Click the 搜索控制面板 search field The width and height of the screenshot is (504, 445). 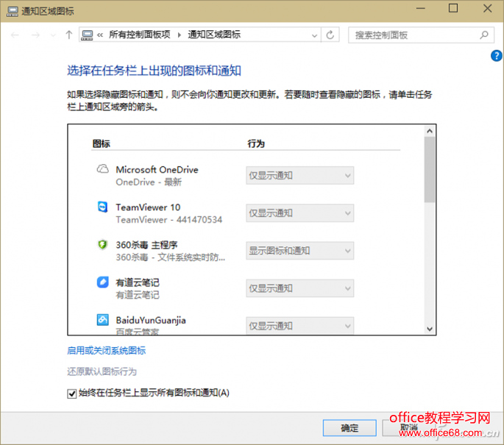coord(421,35)
